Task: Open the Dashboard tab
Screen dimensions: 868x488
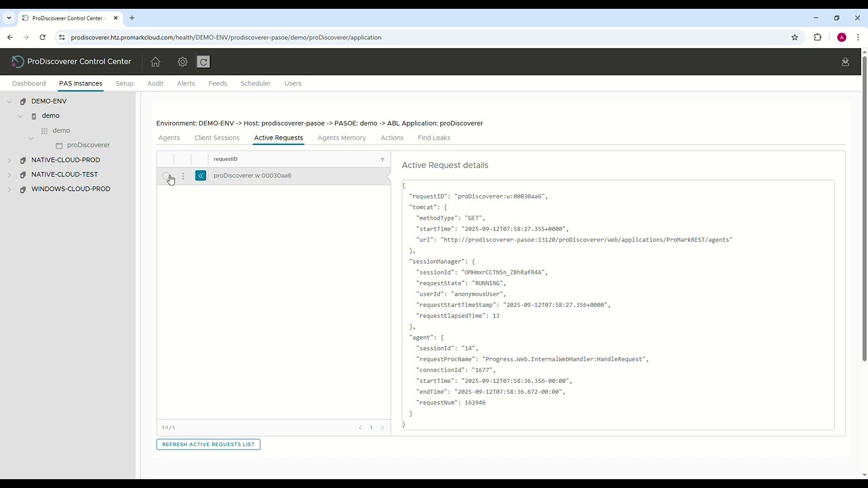Action: (x=28, y=83)
